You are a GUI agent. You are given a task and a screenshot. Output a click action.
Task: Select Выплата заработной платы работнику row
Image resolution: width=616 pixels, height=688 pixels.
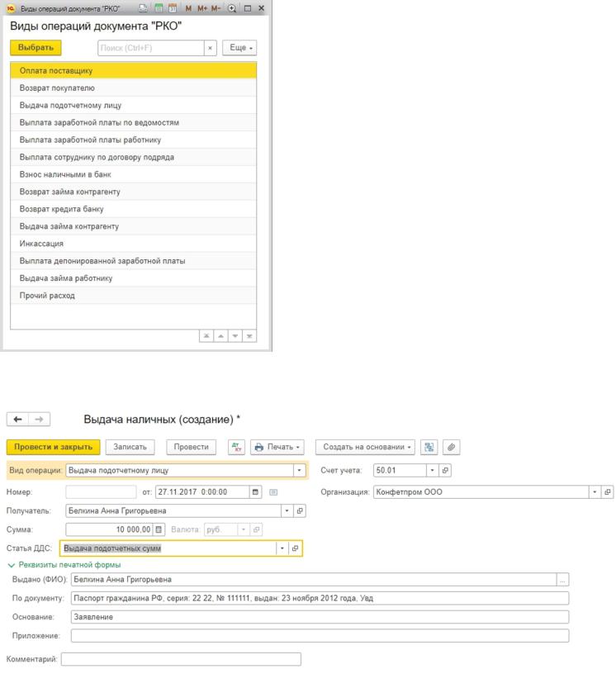[x=134, y=140]
